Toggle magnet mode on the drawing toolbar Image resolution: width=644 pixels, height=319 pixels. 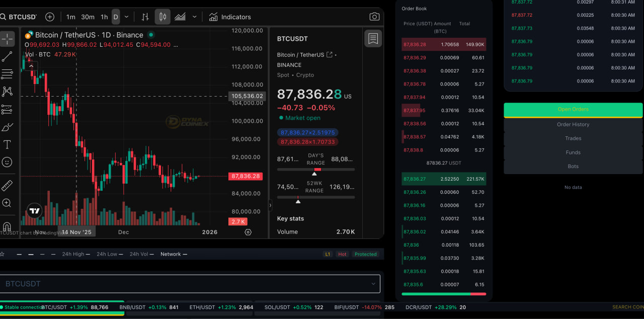click(7, 226)
